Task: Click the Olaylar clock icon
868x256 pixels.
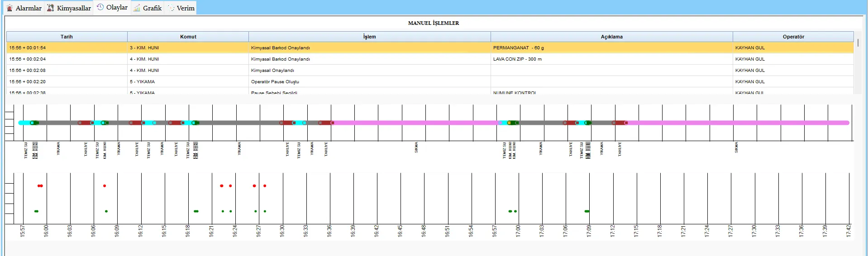Action: coord(100,7)
